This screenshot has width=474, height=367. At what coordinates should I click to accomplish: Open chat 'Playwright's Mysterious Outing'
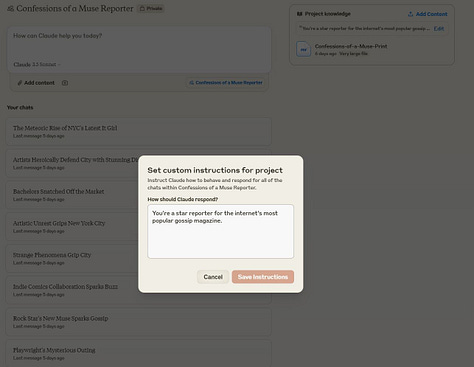[139, 353]
